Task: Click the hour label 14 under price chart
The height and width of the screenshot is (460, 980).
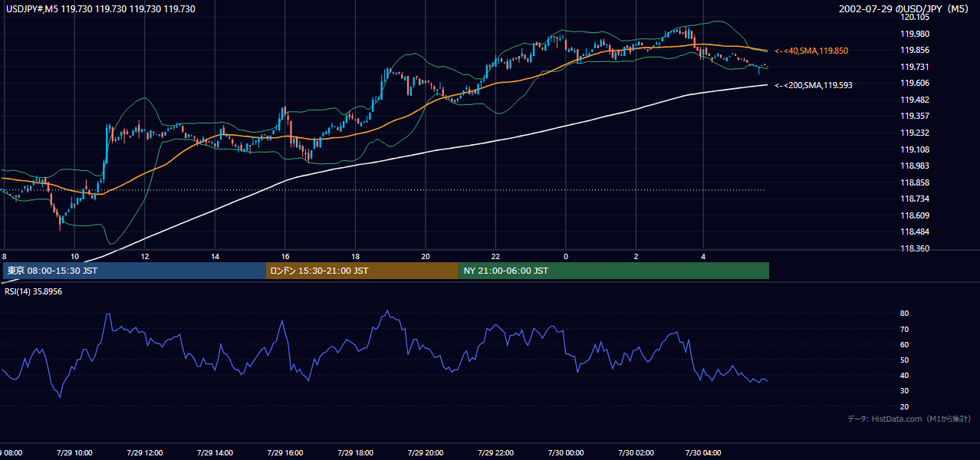Action: [215, 256]
